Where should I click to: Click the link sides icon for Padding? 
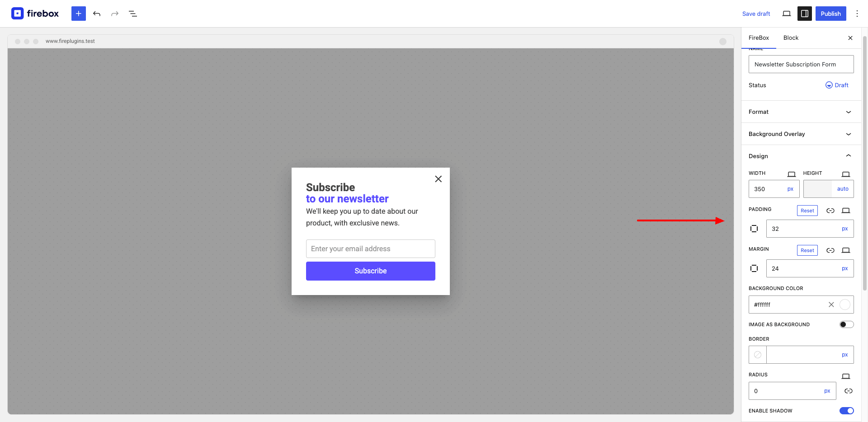pos(830,211)
